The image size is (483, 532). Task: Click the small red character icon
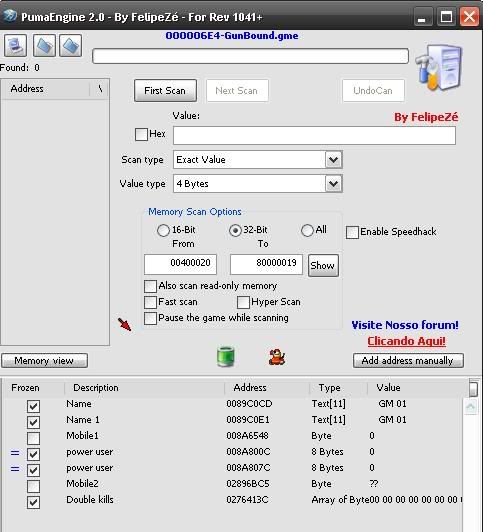click(x=277, y=357)
